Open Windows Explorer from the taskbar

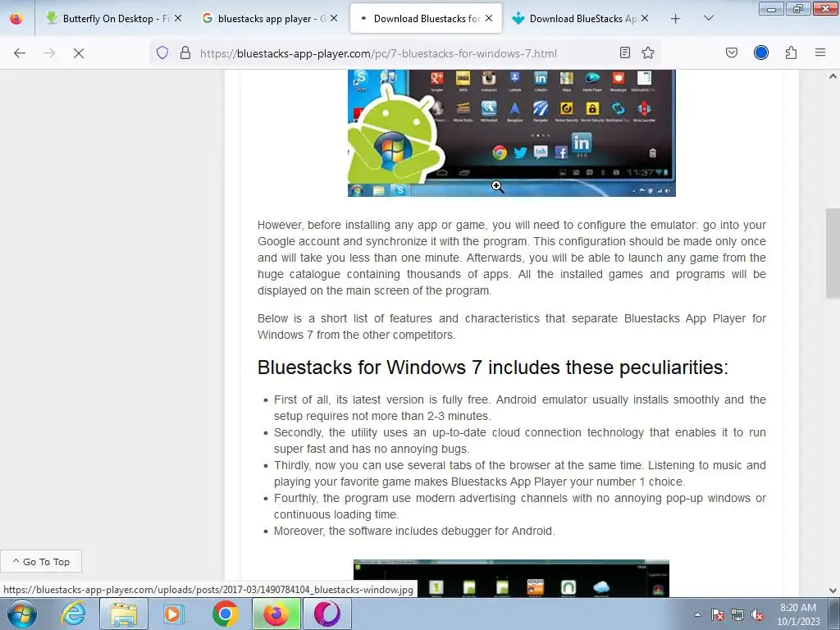124,614
